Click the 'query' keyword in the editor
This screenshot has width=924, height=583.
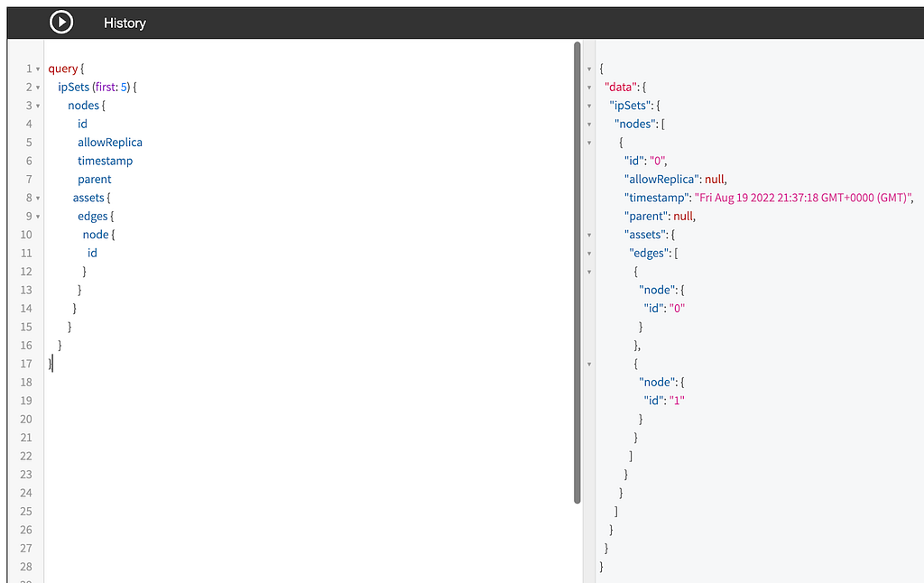[x=63, y=69]
